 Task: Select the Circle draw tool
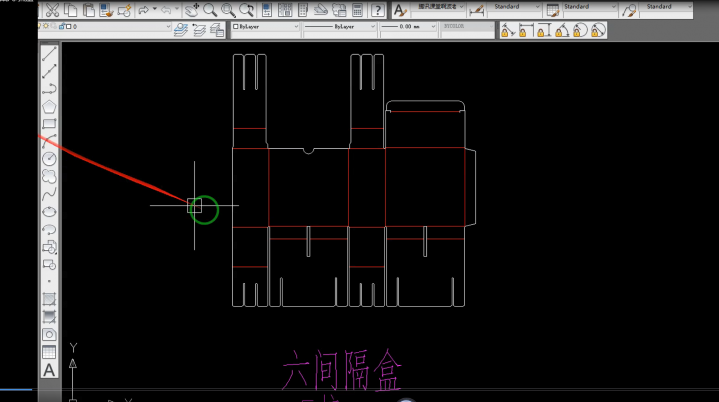click(x=49, y=158)
